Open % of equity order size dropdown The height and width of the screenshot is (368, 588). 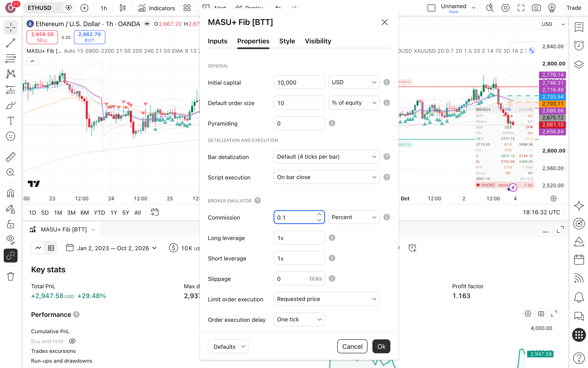(354, 103)
